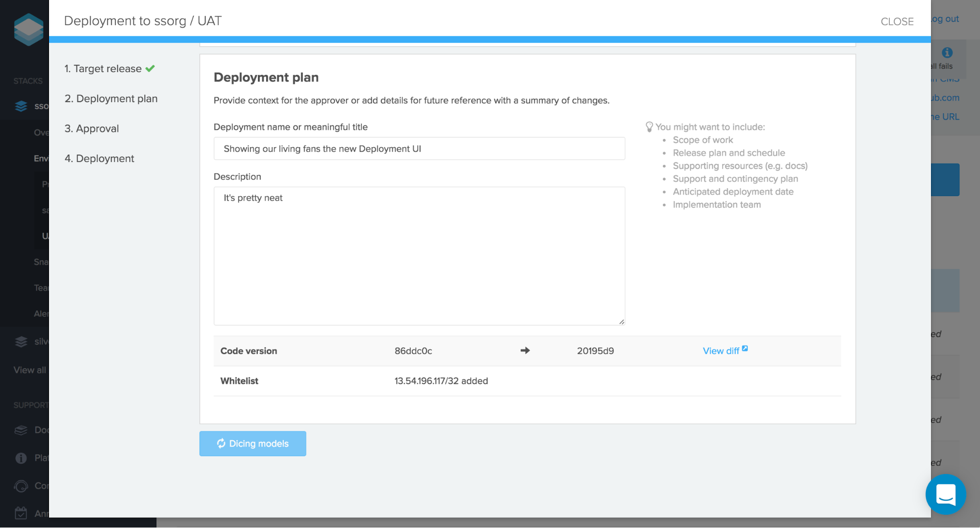The height and width of the screenshot is (528, 980).
Task: Open the View diff link
Action: pos(721,351)
